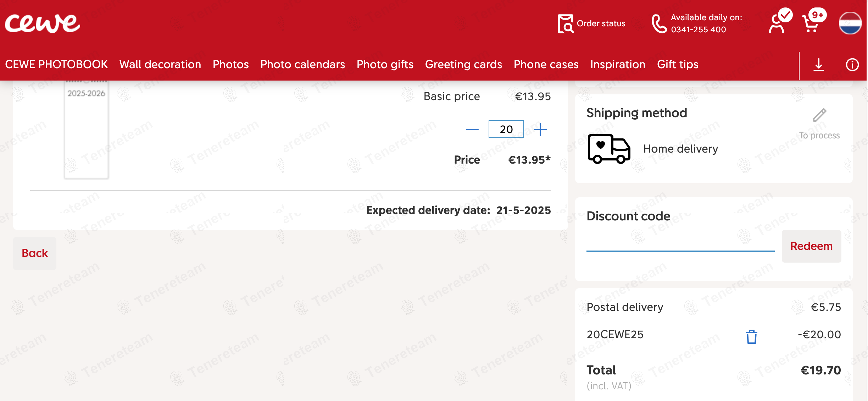Click the download icon in navigation
The image size is (868, 401).
(819, 65)
